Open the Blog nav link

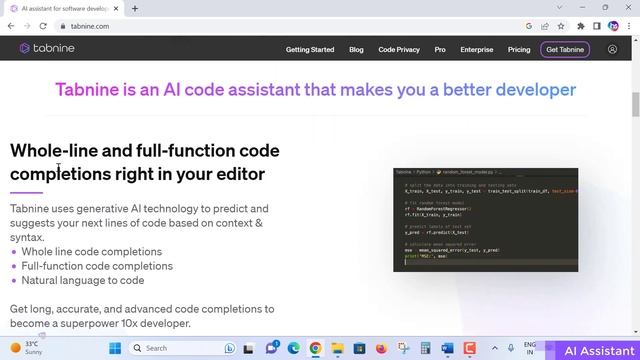[356, 49]
